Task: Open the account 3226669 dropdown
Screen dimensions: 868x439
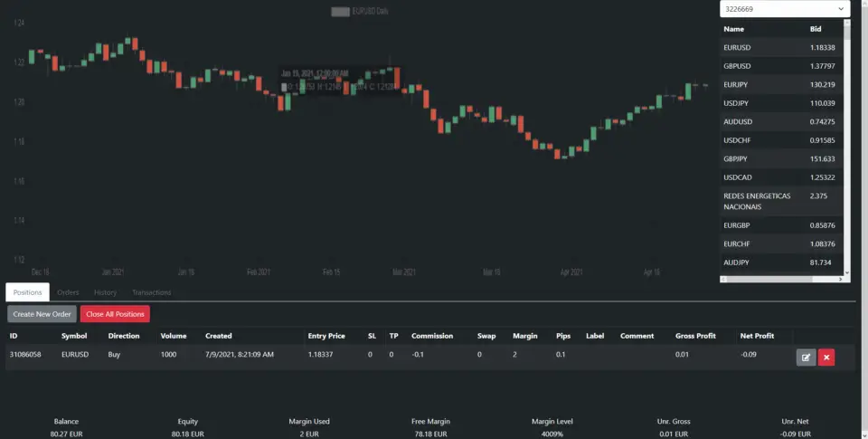Action: (x=785, y=9)
